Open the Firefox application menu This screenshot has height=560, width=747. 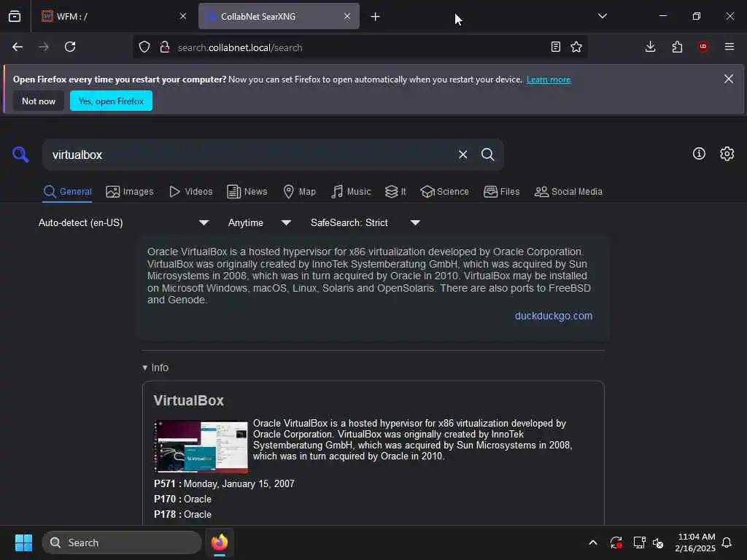click(x=729, y=47)
